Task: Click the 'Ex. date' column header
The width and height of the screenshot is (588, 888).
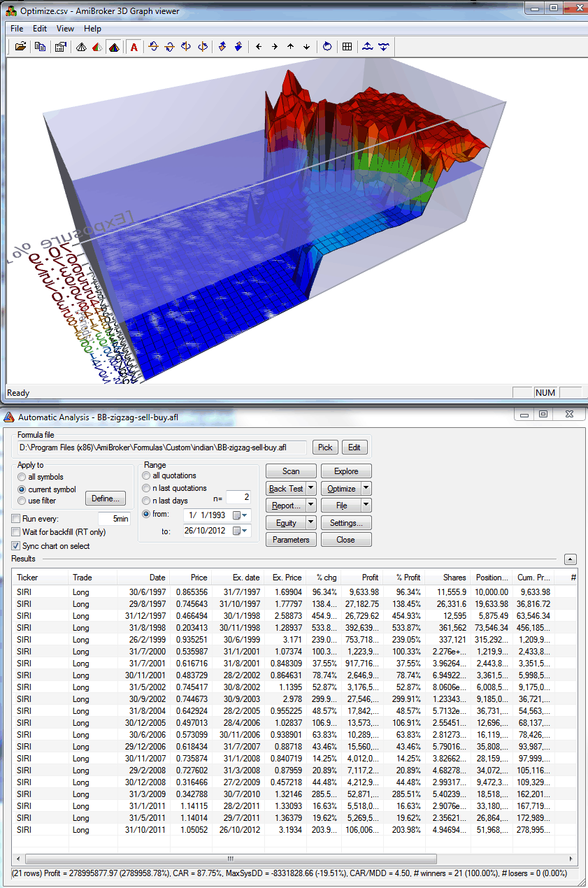Action: [238, 578]
